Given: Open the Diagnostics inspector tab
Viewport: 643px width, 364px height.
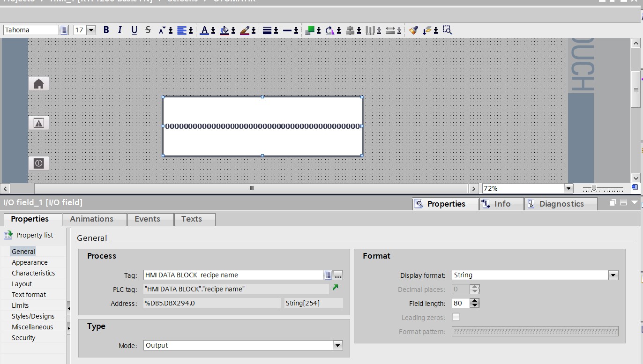Looking at the screenshot, I should coord(561,204).
